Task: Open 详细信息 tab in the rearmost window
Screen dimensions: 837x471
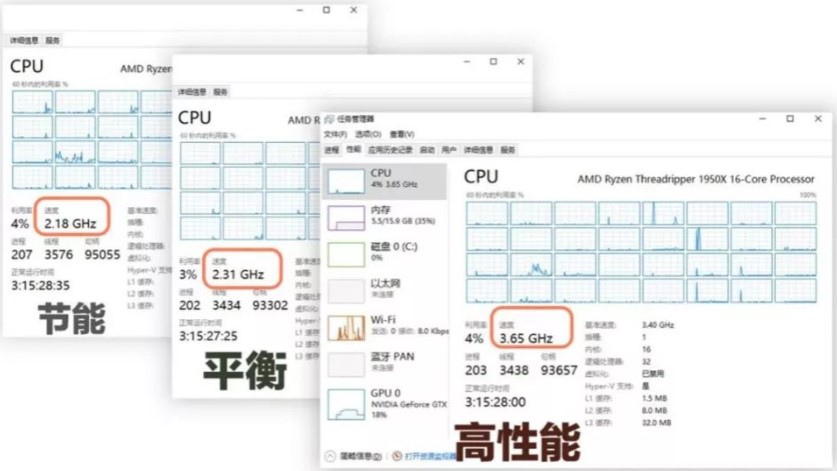Action: [24, 40]
